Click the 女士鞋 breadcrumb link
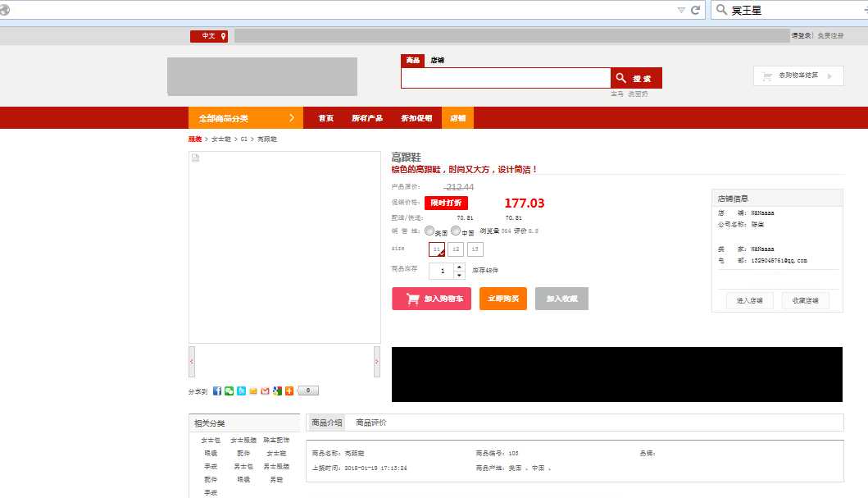Screen dimensions: 868x498 (x=220, y=139)
